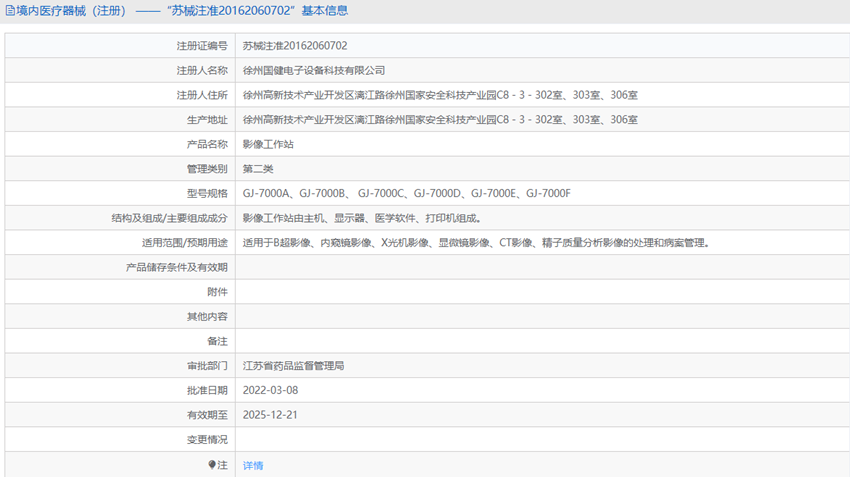Click the 管理类别 label
The image size is (850, 477).
point(207,169)
